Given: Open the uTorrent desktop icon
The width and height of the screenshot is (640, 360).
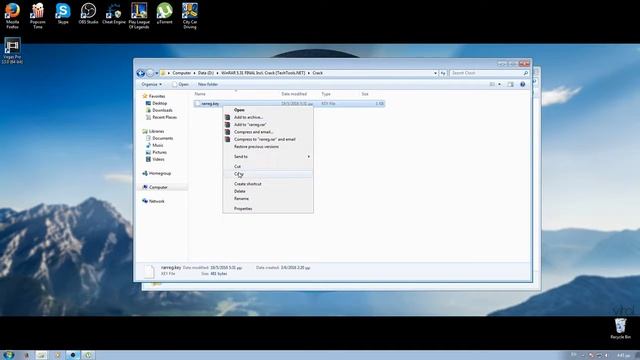Looking at the screenshot, I should click(164, 13).
